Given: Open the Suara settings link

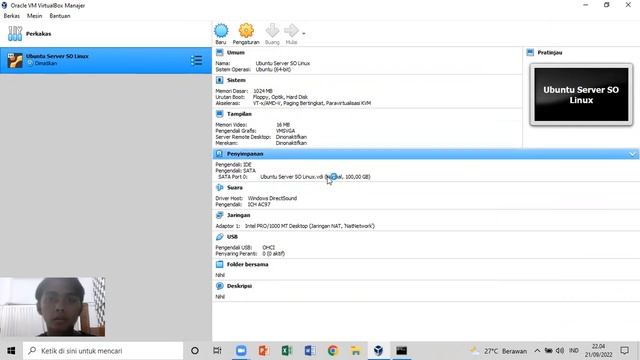Looking at the screenshot, I should [x=235, y=188].
